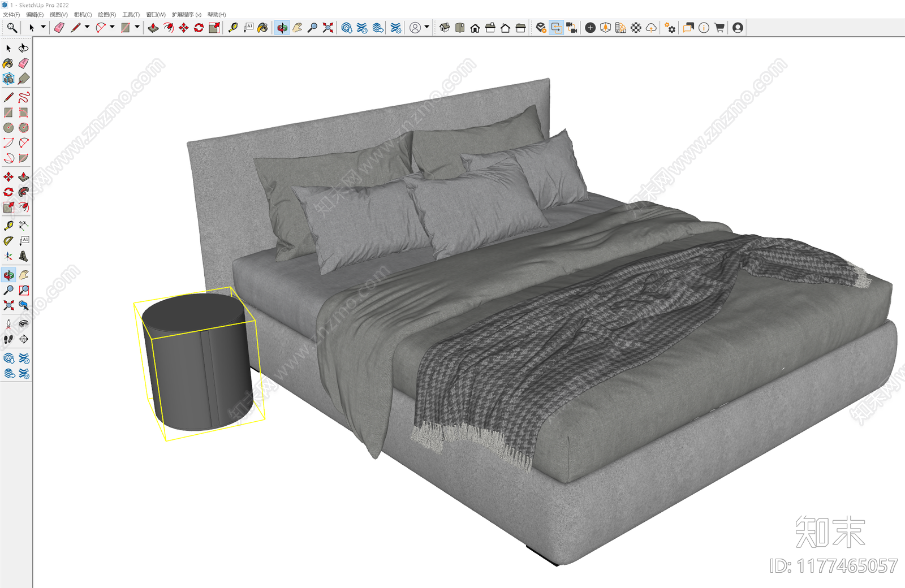
Task: Click the twin cameras icon
Action: [572, 28]
